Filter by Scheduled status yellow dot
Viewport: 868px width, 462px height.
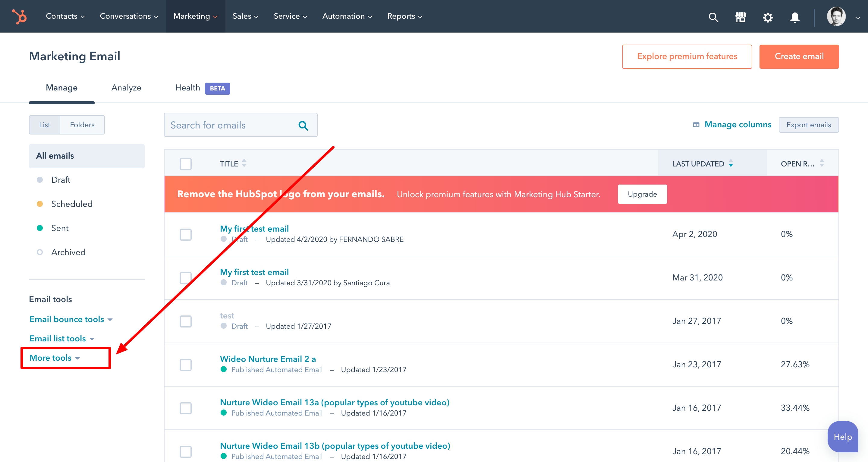coord(40,204)
